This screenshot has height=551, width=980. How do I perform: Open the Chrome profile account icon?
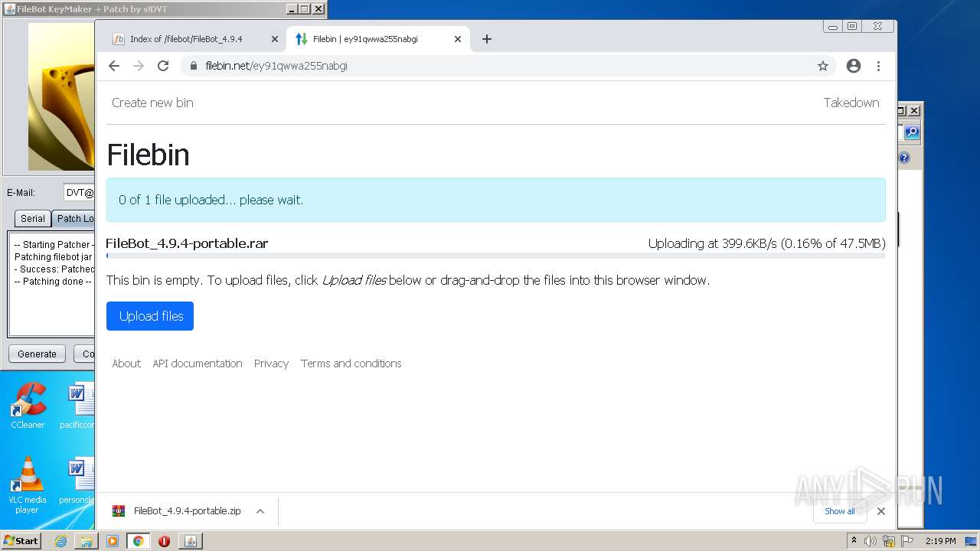click(854, 66)
